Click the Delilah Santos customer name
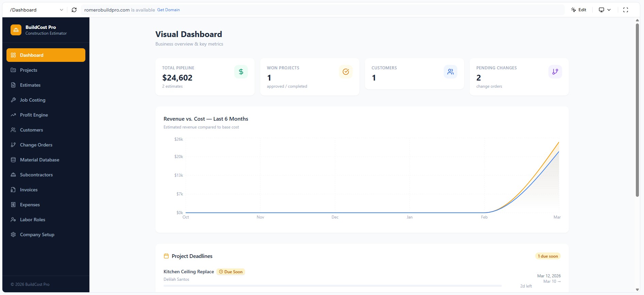This screenshot has height=295, width=644. pos(176,279)
